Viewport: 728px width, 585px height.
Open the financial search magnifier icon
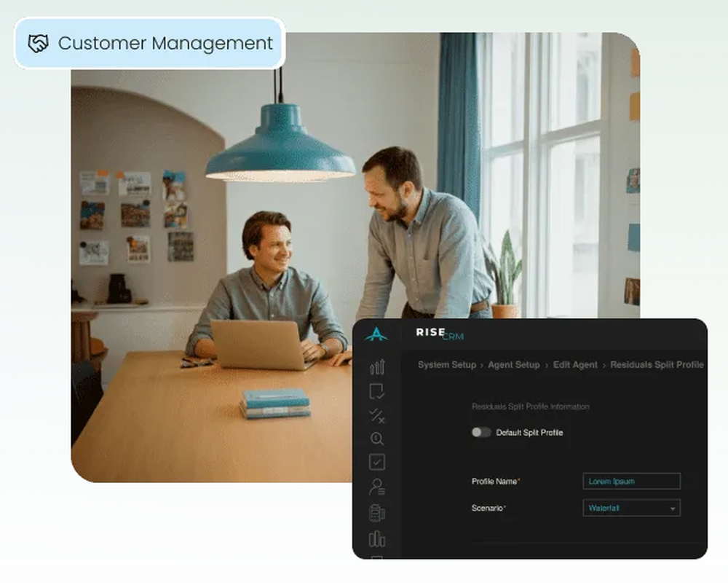tap(376, 439)
